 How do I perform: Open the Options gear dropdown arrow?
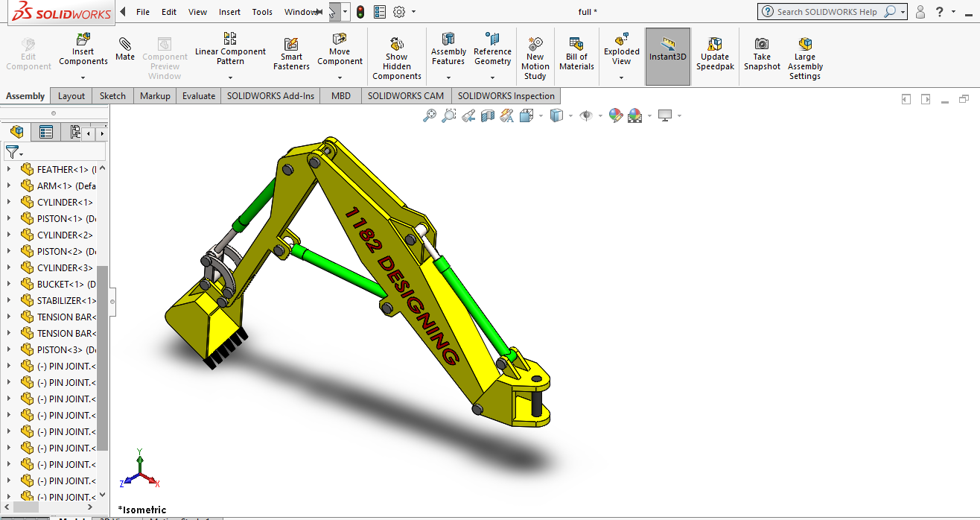point(414,12)
